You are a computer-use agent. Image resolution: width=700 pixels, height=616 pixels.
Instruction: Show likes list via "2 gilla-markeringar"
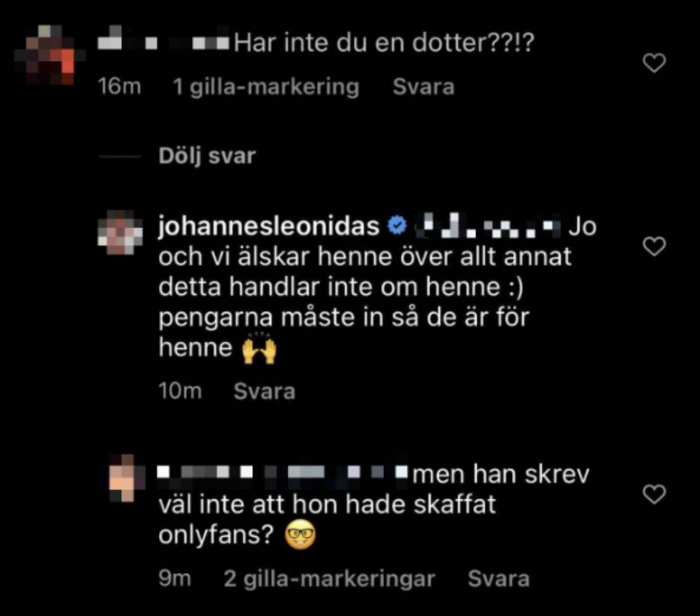click(329, 579)
